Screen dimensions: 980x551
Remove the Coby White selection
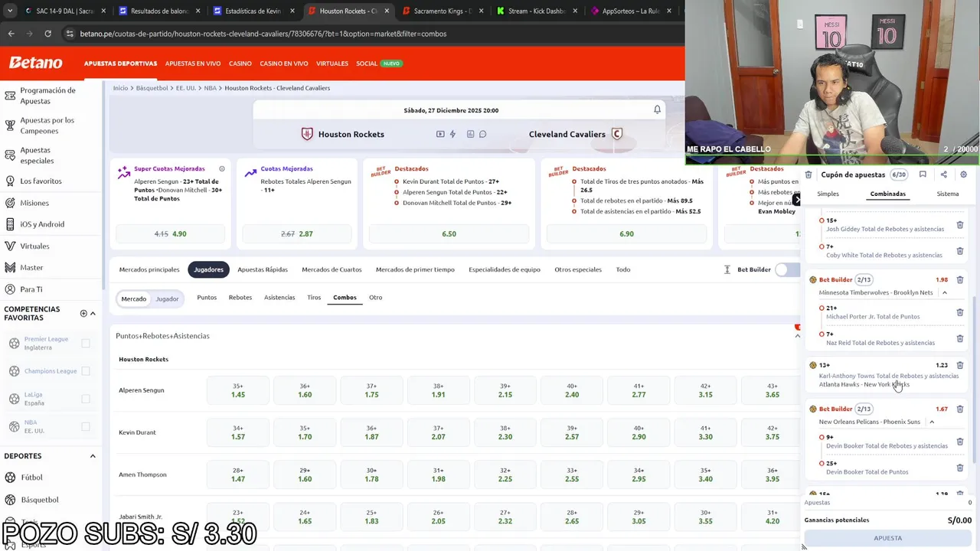960,251
